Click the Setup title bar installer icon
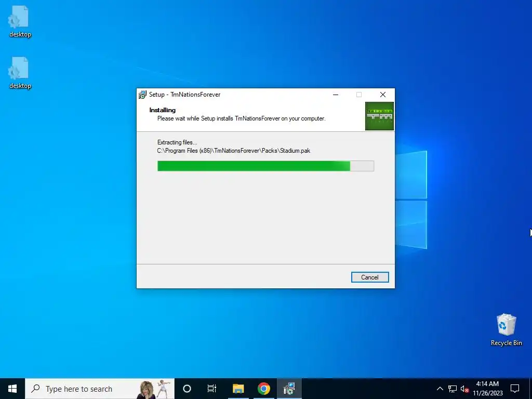Screen dimensions: 532x399 pos(142,95)
